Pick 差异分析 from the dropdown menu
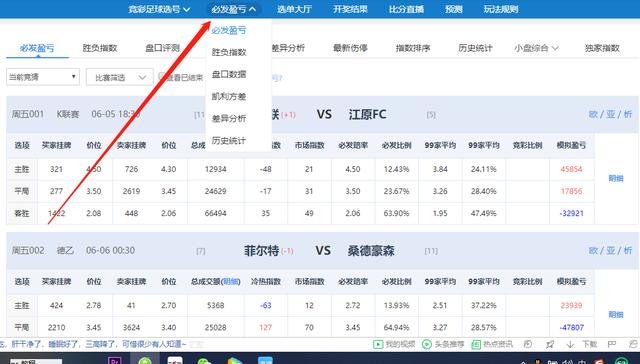 point(229,118)
